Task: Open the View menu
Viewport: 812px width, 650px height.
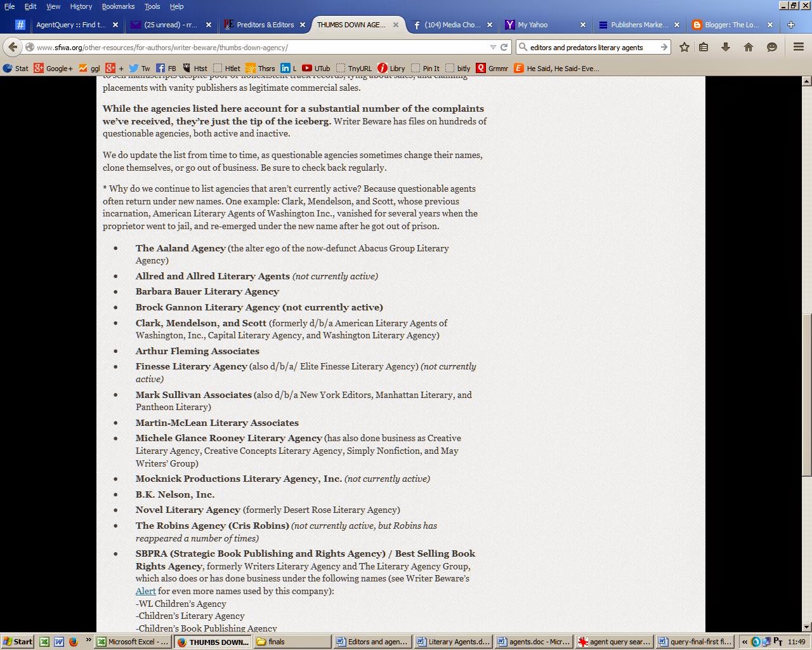Action: 53,6
